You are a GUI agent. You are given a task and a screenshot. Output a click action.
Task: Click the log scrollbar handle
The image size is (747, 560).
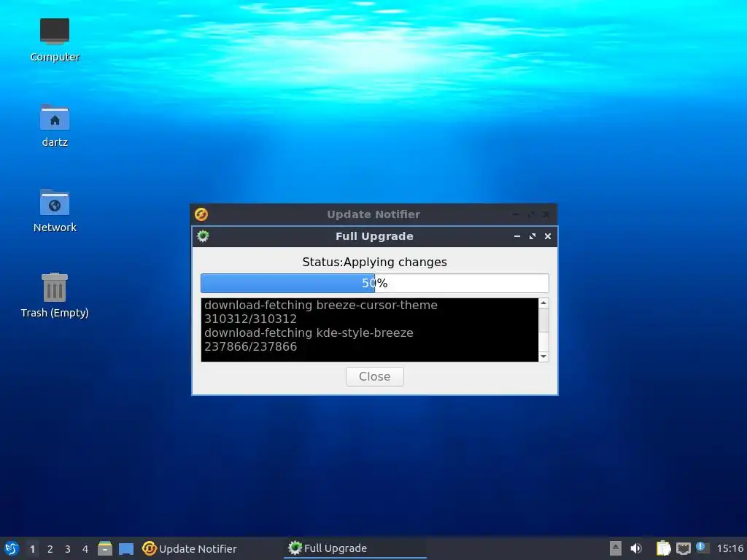(543, 319)
